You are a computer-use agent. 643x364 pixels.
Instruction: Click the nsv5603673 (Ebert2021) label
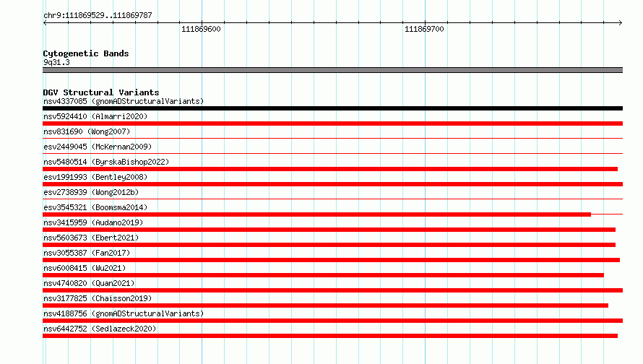(x=91, y=238)
